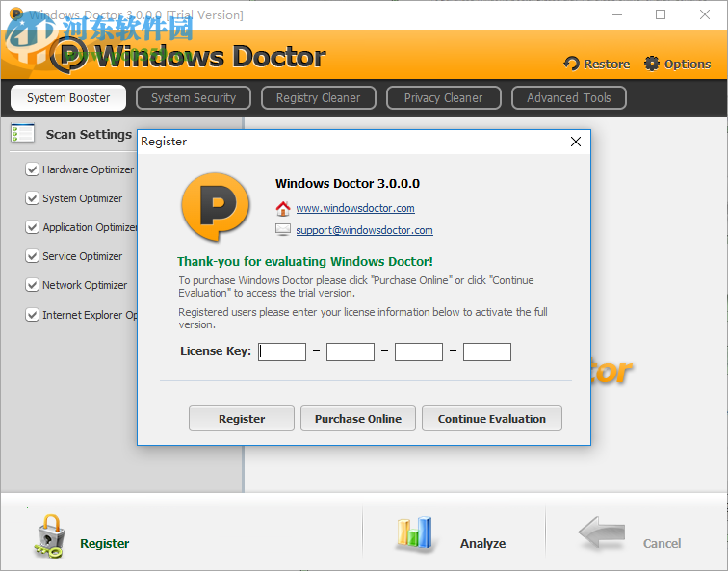Open Options via gear icon
The image size is (728, 571).
652,64
